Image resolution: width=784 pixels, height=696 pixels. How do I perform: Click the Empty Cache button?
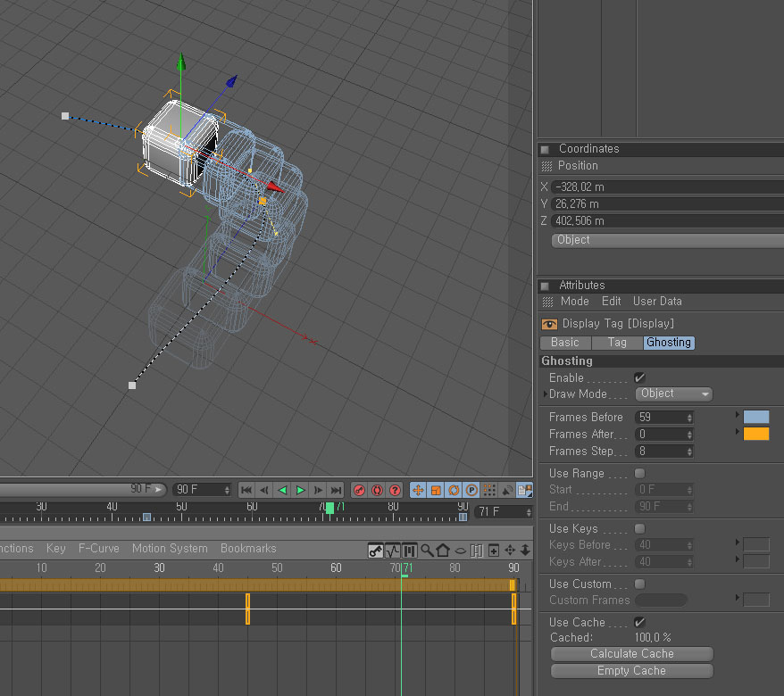(631, 670)
